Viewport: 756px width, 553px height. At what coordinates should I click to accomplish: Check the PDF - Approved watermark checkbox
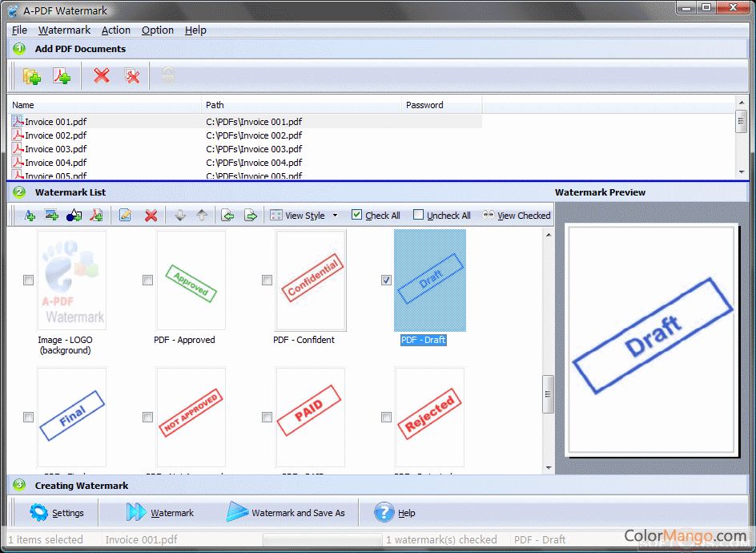pos(147,281)
